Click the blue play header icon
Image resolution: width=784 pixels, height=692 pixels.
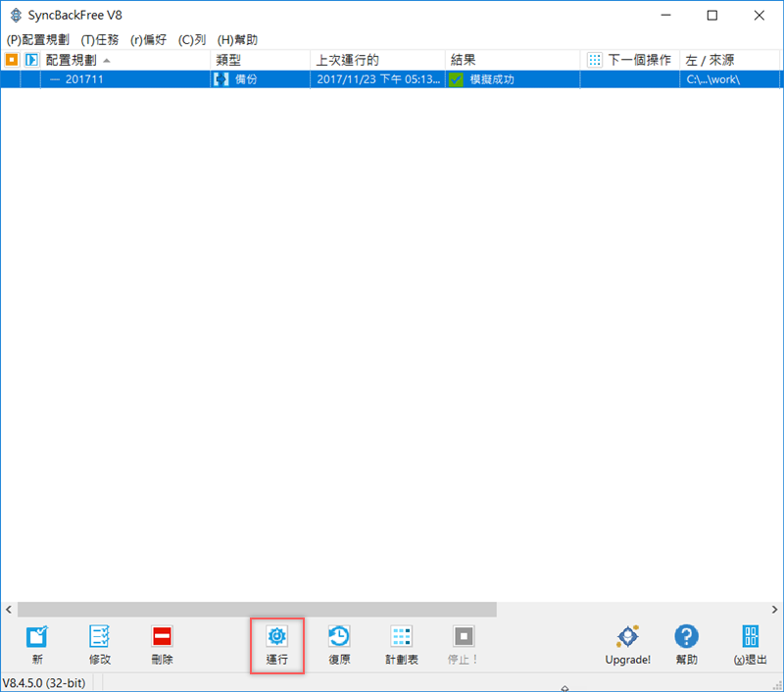pyautogui.click(x=31, y=60)
